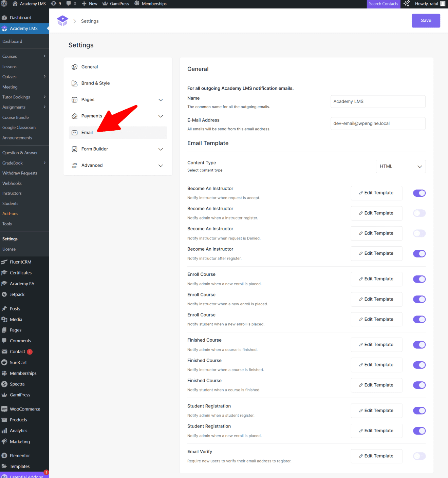Click the E-Mail Address input field
The width and height of the screenshot is (448, 478).
click(x=378, y=123)
